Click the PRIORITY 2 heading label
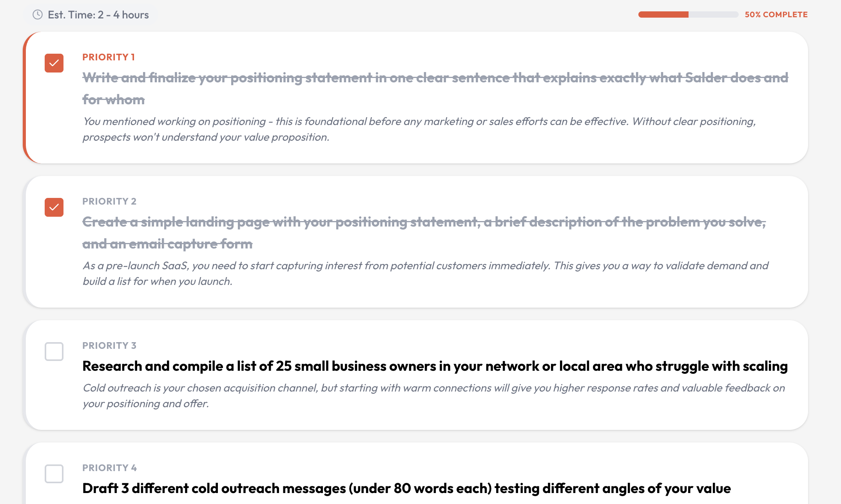The height and width of the screenshot is (504, 841). 109,201
